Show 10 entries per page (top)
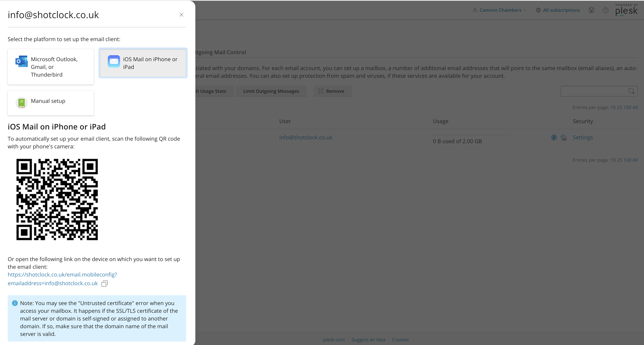The width and height of the screenshot is (644, 345). click(613, 107)
